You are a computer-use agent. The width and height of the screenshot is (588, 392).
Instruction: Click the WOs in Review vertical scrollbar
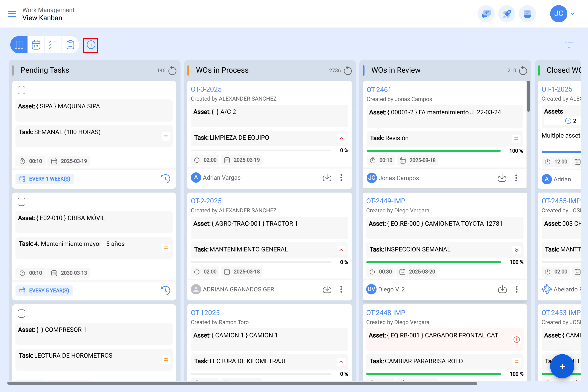pyautogui.click(x=528, y=96)
